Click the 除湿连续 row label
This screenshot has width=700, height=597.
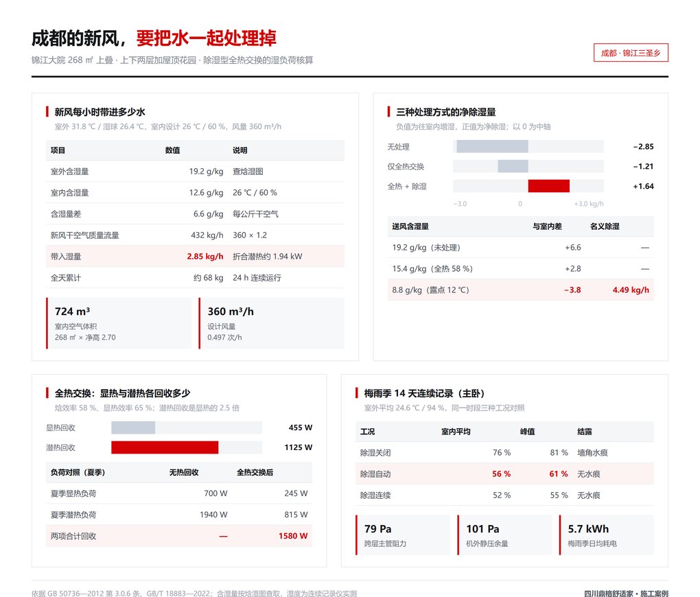pos(375,495)
